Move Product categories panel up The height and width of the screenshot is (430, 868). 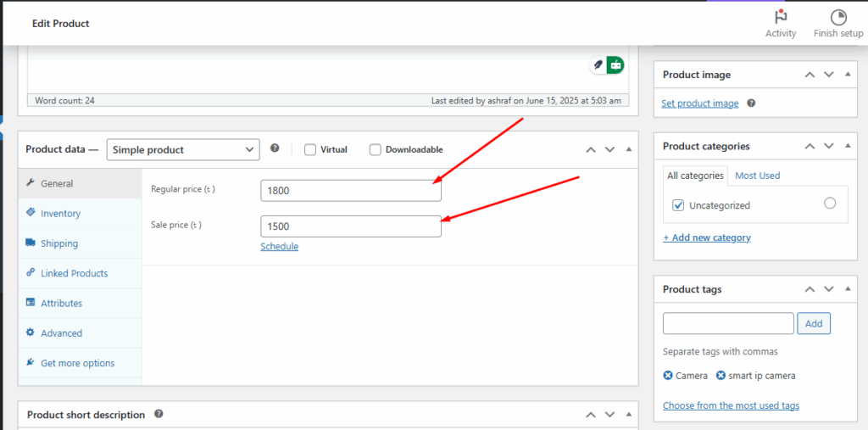tap(810, 146)
